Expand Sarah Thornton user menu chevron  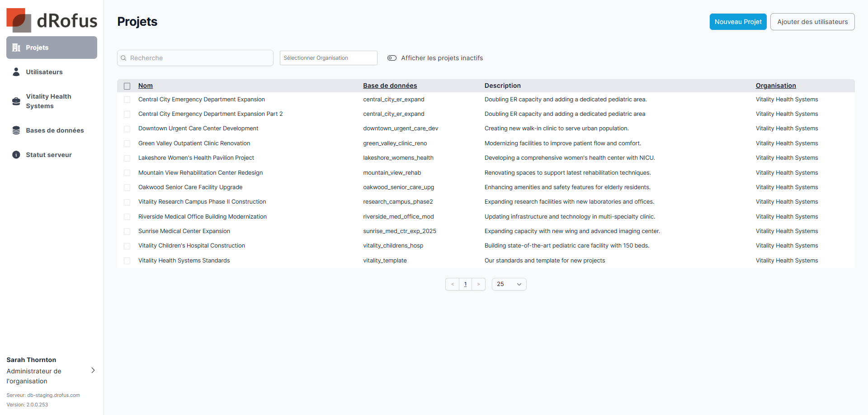click(x=93, y=370)
